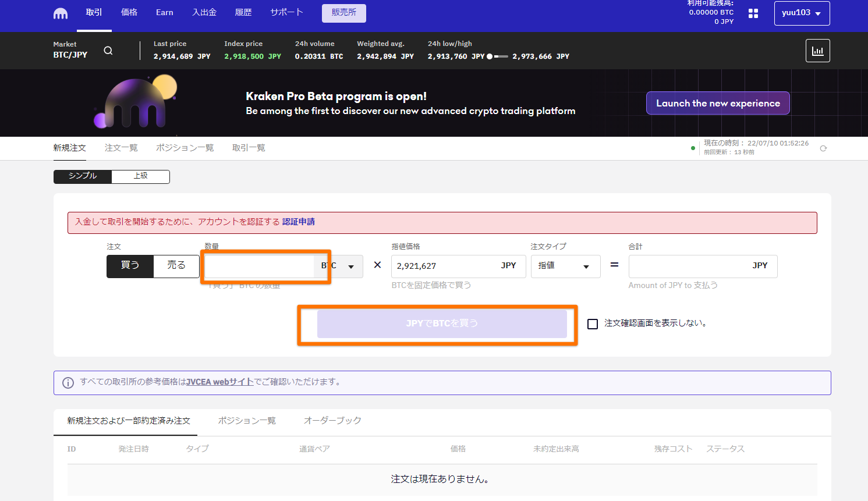Select the 取引一覧 tab
This screenshot has width=868, height=501.
click(x=249, y=148)
